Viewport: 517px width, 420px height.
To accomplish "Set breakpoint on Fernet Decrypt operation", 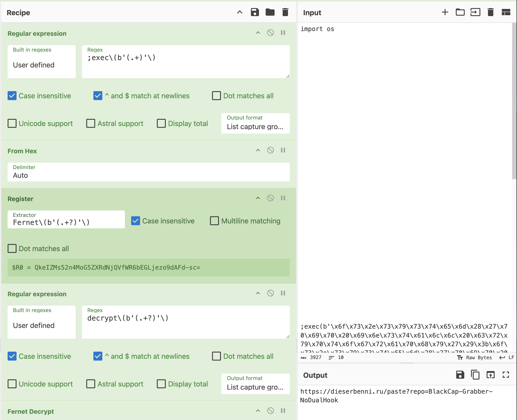I will 283,411.
